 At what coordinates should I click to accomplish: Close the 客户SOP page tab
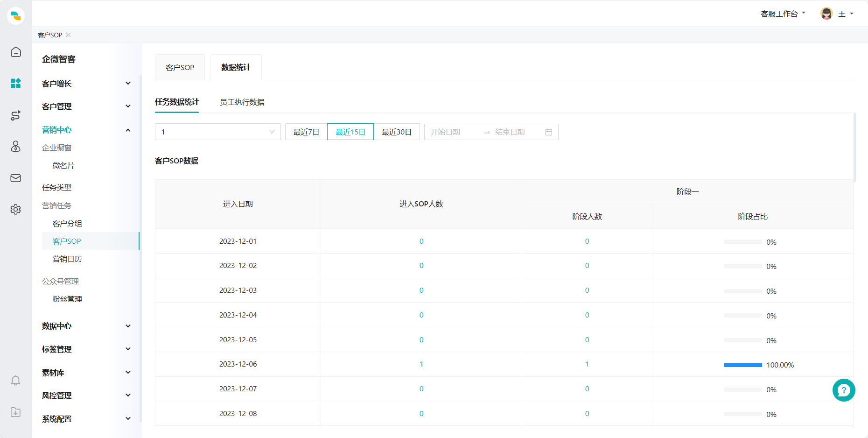click(69, 35)
